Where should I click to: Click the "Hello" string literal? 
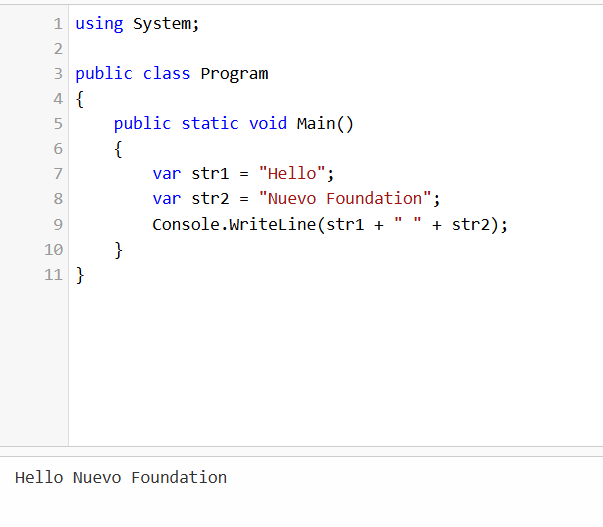pyautogui.click(x=292, y=174)
